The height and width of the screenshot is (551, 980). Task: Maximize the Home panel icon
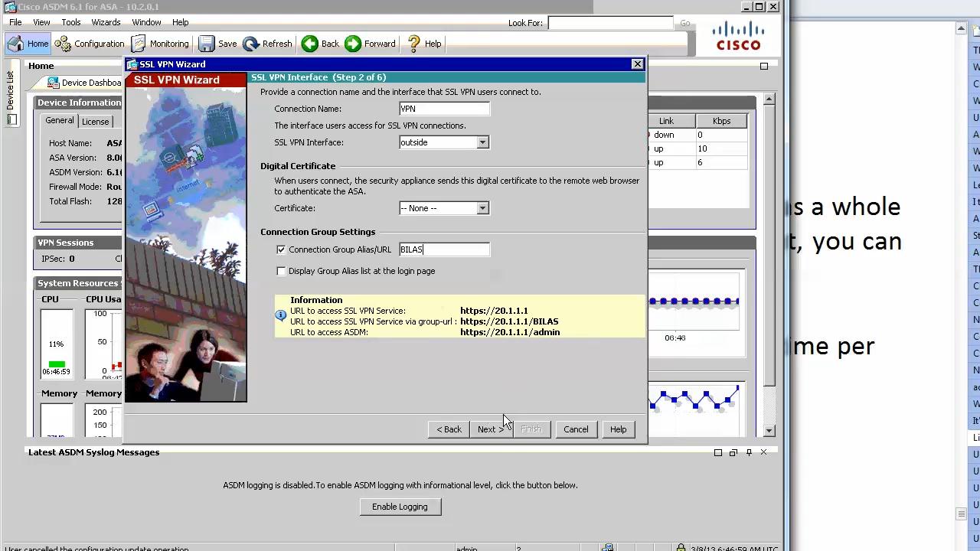763,66
